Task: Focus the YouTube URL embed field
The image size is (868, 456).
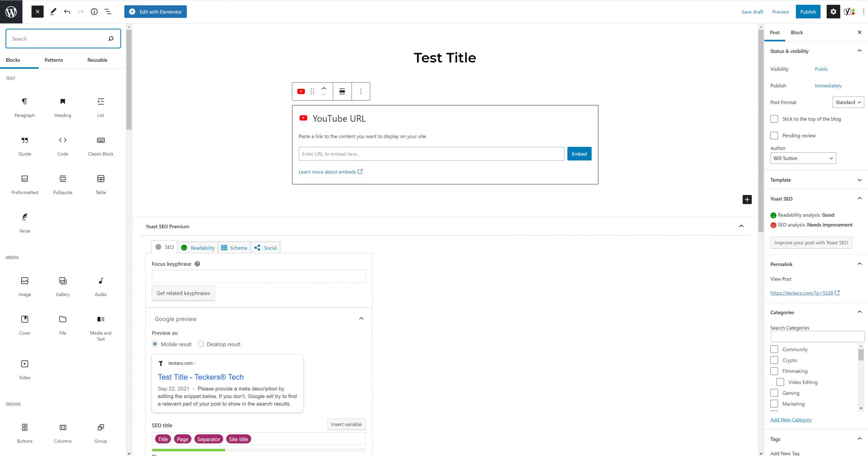Action: (x=431, y=154)
